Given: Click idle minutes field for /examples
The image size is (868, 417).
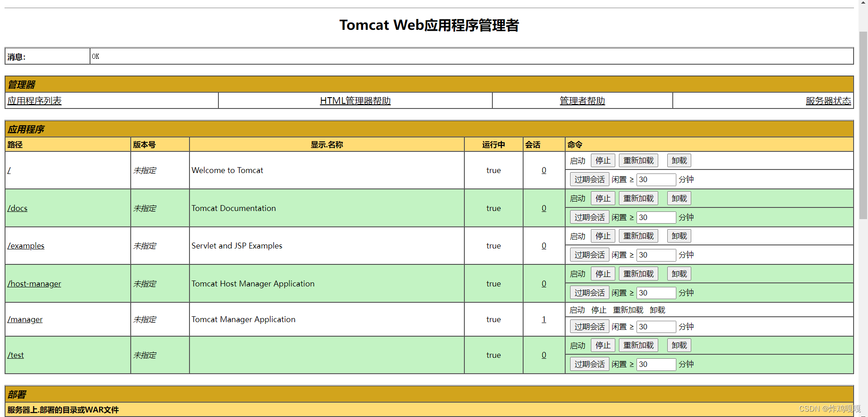Looking at the screenshot, I should pyautogui.click(x=656, y=255).
